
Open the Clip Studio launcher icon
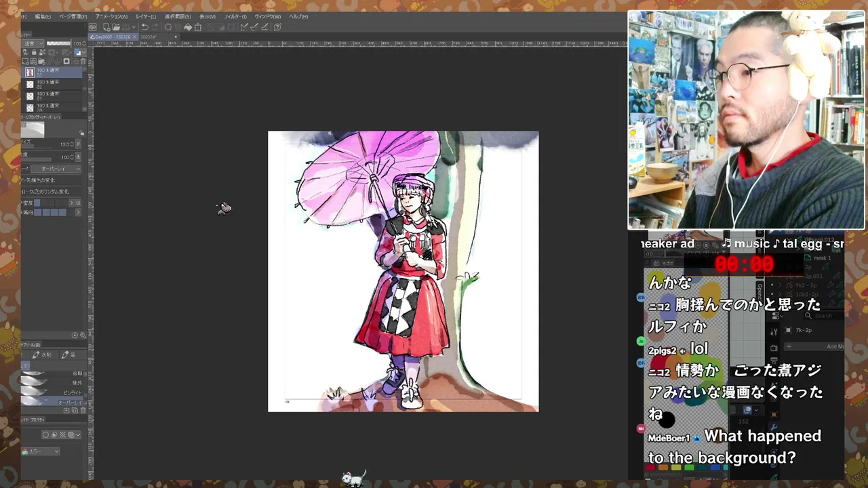tap(93, 27)
